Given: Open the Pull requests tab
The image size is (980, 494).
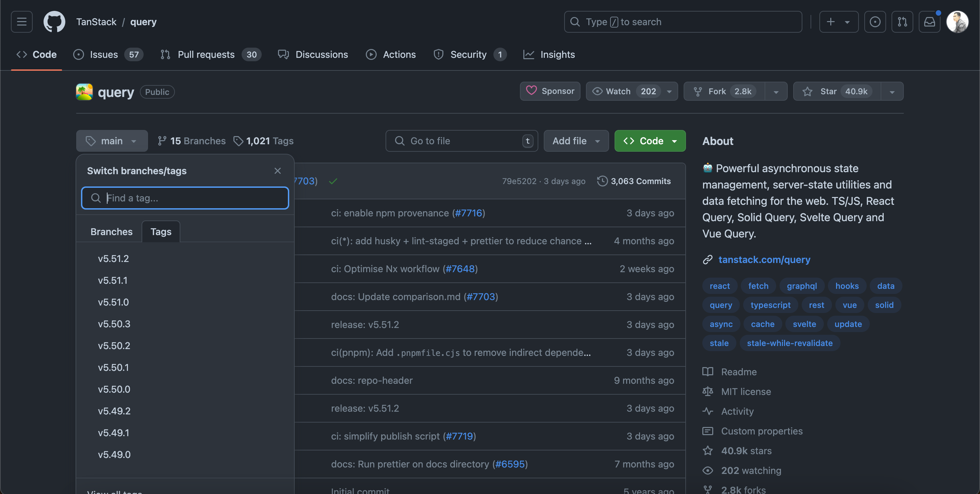Looking at the screenshot, I should click(211, 54).
